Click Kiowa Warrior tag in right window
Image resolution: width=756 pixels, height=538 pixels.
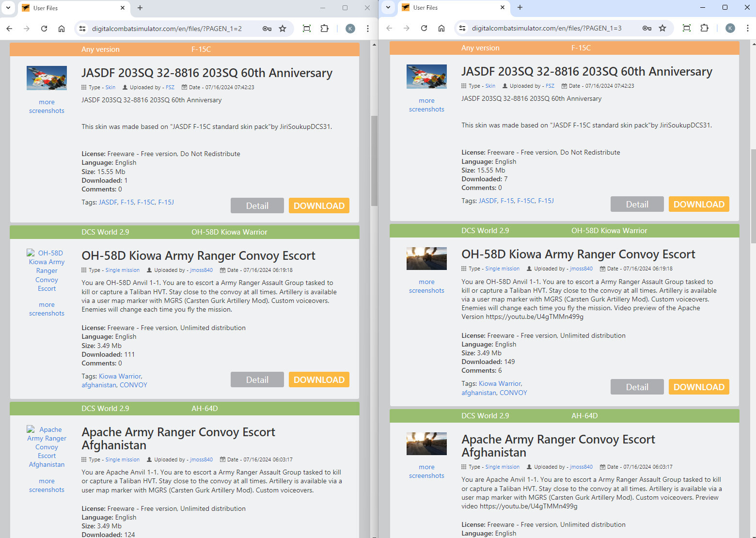[500, 383]
